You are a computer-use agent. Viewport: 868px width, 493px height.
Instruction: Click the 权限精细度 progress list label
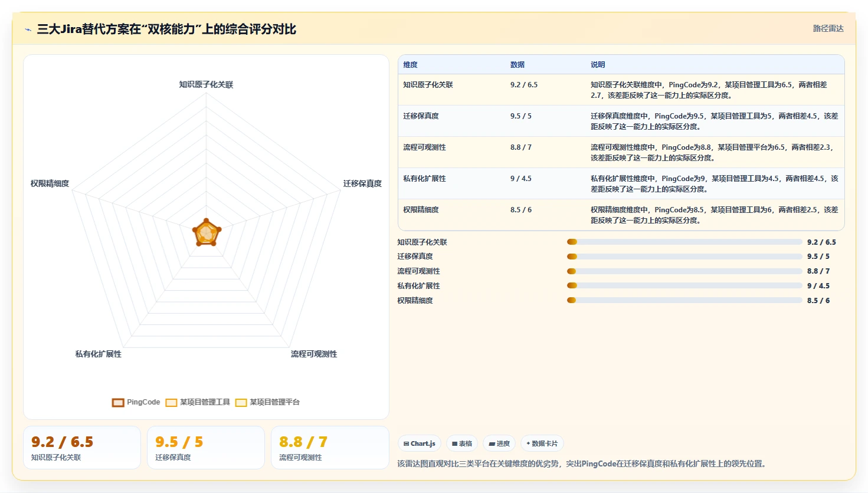pyautogui.click(x=415, y=301)
